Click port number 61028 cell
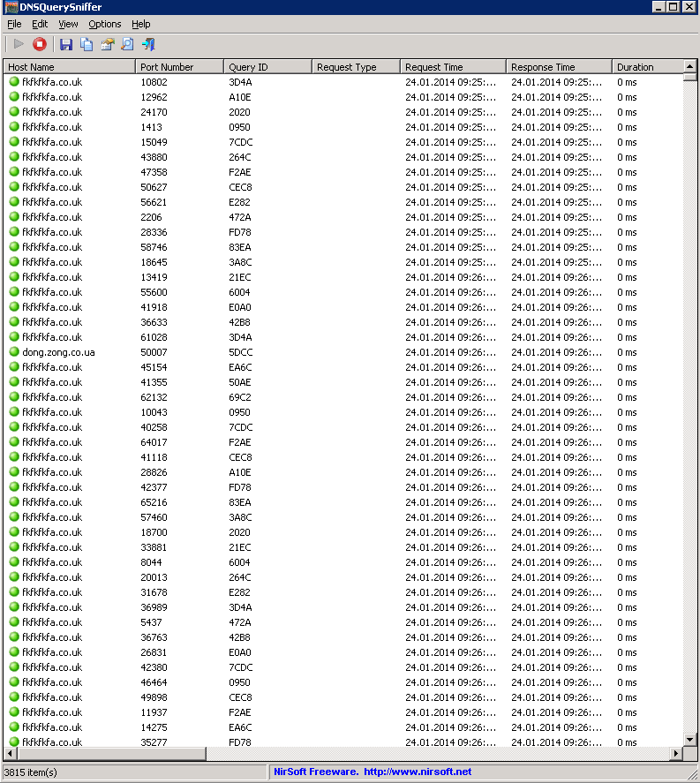Image resolution: width=700 pixels, height=783 pixels. click(154, 337)
